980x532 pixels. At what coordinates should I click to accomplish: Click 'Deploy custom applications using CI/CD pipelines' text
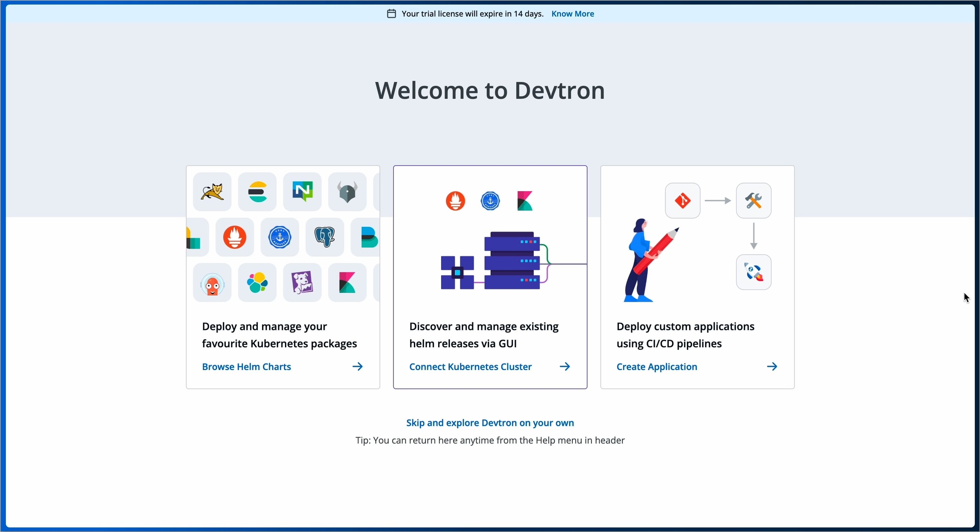point(686,335)
